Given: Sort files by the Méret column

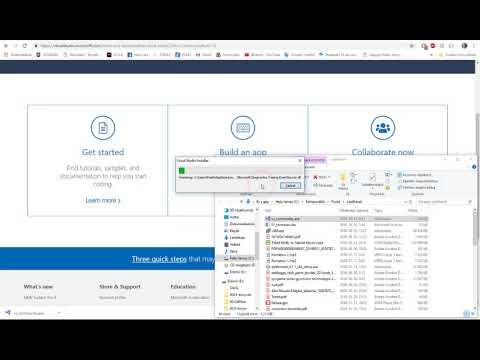Looking at the screenshot, I should click(x=413, y=211).
